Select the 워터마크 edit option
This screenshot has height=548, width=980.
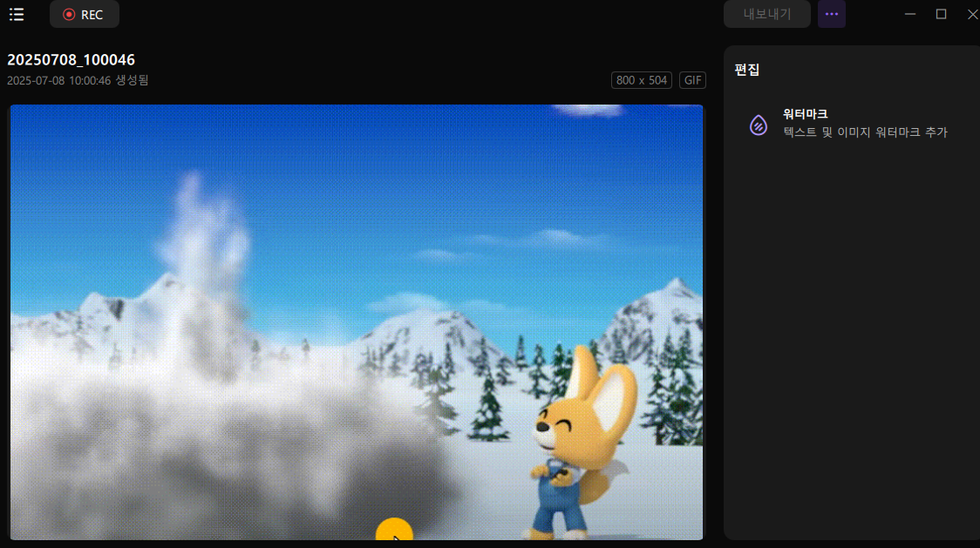click(x=853, y=123)
